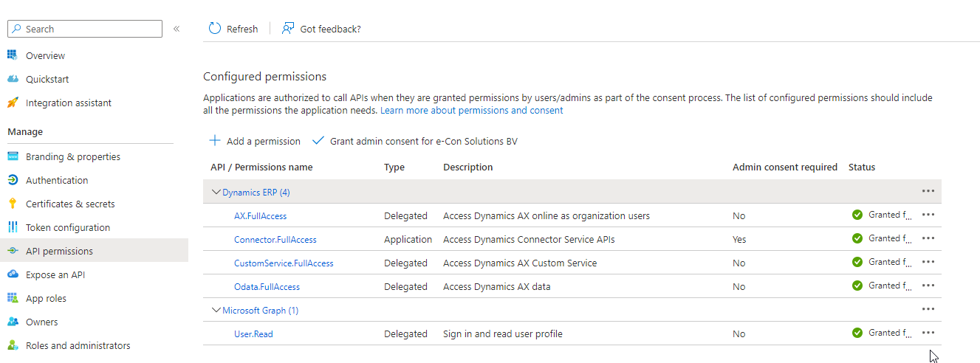Click the API / Permissions name column header
The width and height of the screenshot is (980, 363).
click(x=261, y=167)
